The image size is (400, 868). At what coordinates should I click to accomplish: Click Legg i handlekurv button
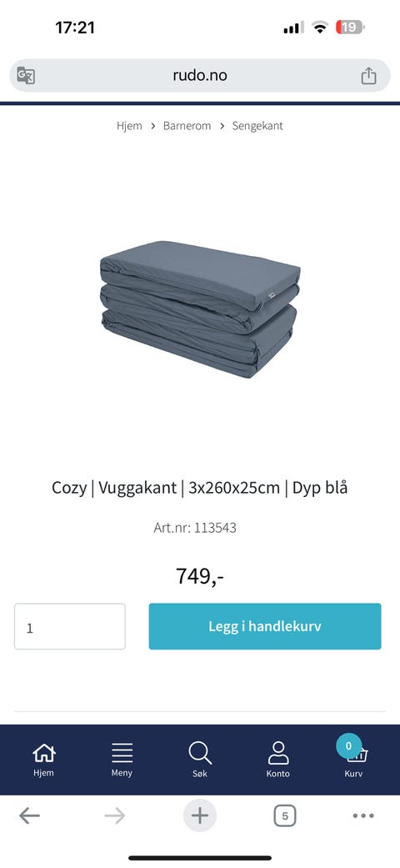coord(265,626)
